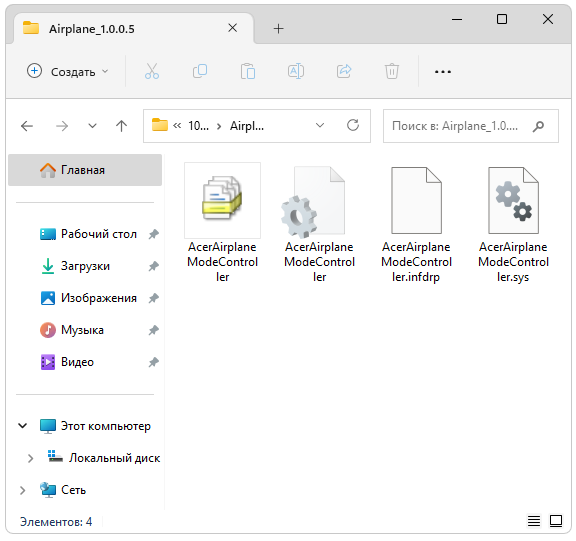Collapse the Этот компьютер tree node
Screen dimensions: 576x541
[x=22, y=426]
